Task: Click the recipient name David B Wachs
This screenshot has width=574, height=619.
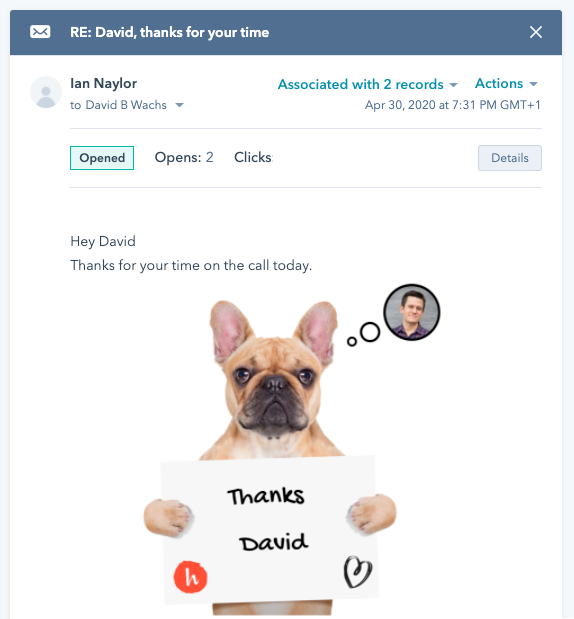Action: pyautogui.click(x=126, y=105)
